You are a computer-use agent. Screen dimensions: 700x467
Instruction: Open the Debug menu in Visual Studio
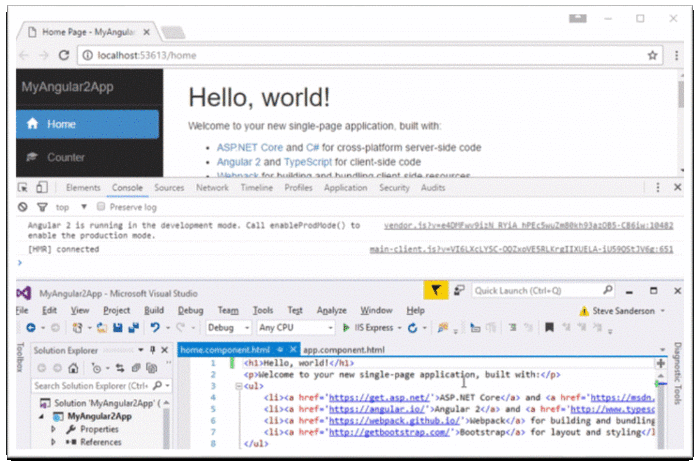click(x=191, y=310)
